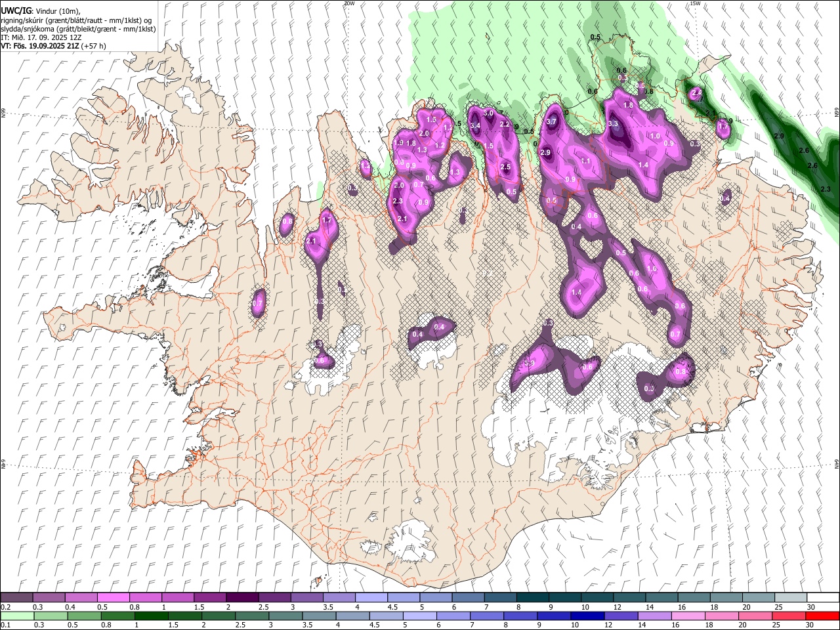The image size is (840, 630).
Task: Click the darkest green swatch labeled 1 in bottom legend
Action: tap(152, 616)
